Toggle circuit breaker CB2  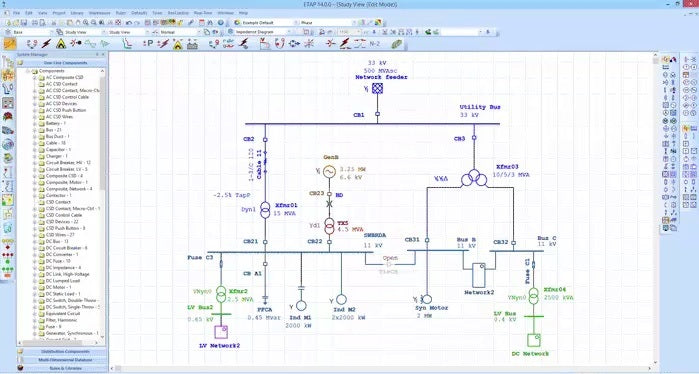265,140
